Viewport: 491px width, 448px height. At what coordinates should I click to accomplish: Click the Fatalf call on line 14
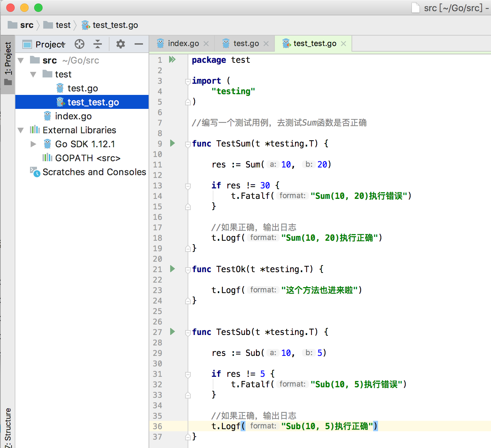255,196
